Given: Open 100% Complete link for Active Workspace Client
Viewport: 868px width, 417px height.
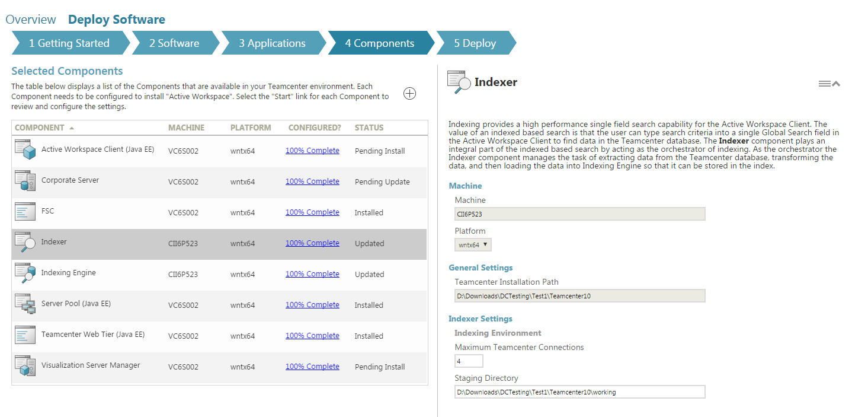Looking at the screenshot, I should pos(312,151).
